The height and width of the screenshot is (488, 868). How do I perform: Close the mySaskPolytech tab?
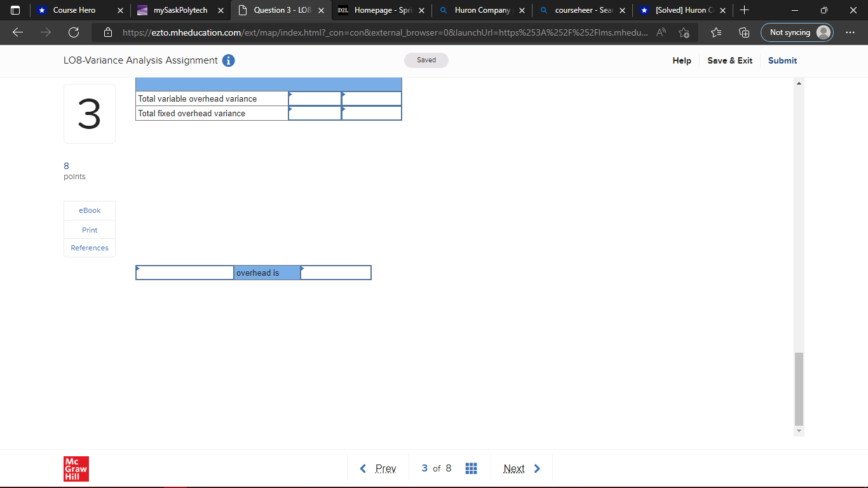220,11
